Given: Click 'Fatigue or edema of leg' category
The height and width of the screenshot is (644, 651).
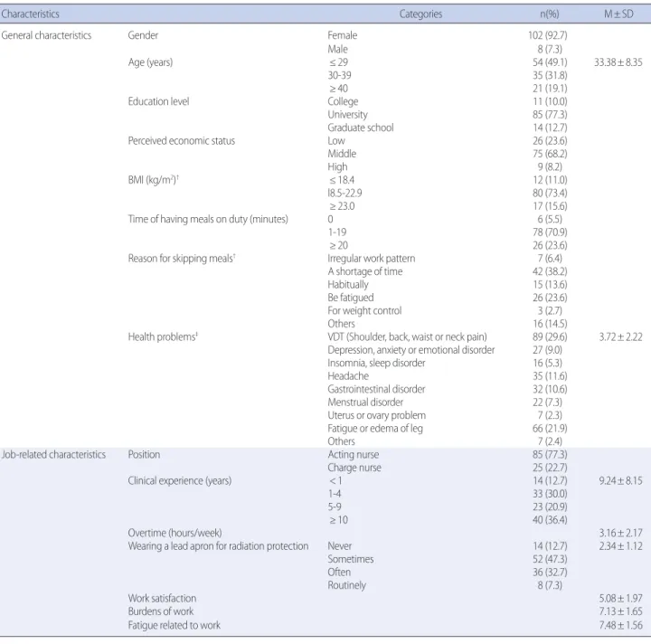Looking at the screenshot, I should point(375,429).
